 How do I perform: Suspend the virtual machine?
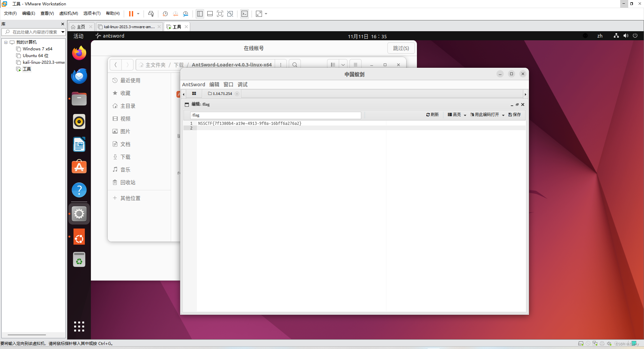click(131, 14)
